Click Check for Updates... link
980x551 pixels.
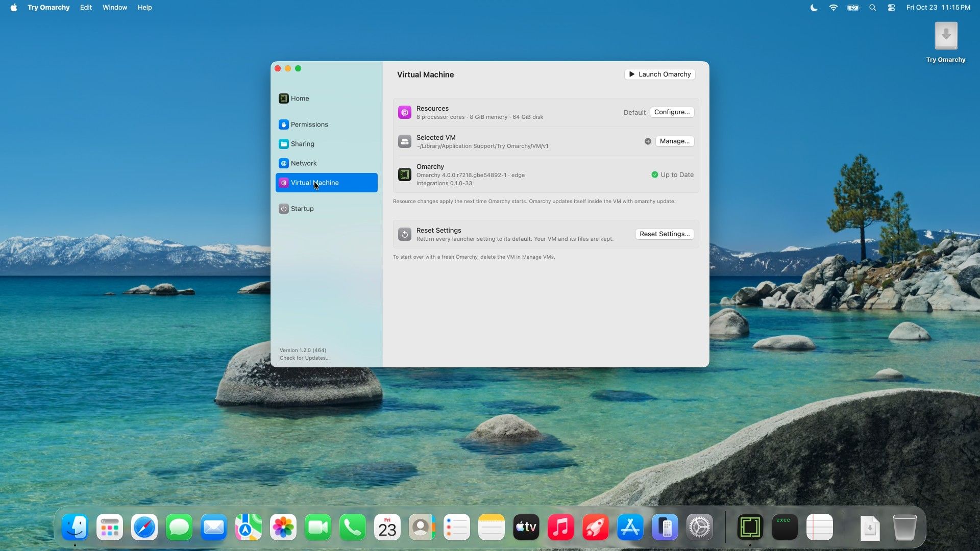click(304, 358)
